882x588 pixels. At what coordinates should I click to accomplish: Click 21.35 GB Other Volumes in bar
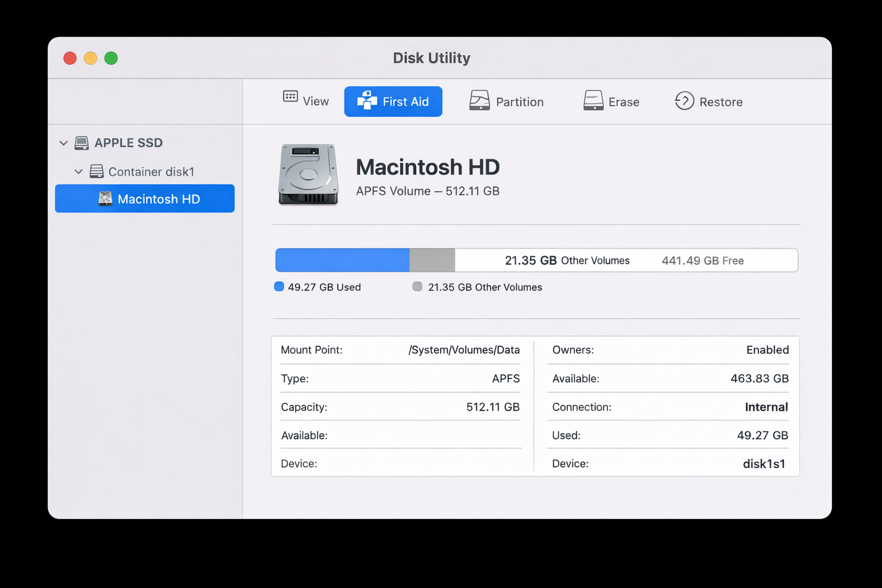[567, 261]
